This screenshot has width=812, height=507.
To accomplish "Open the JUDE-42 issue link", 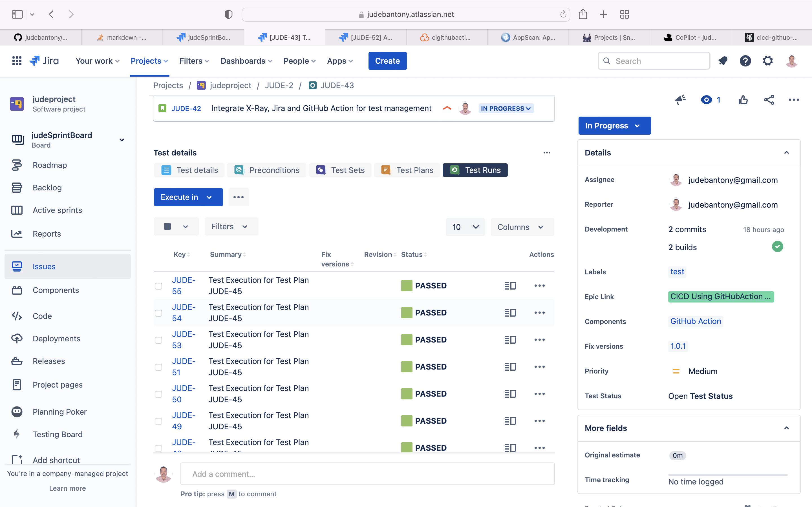I will 186,108.
